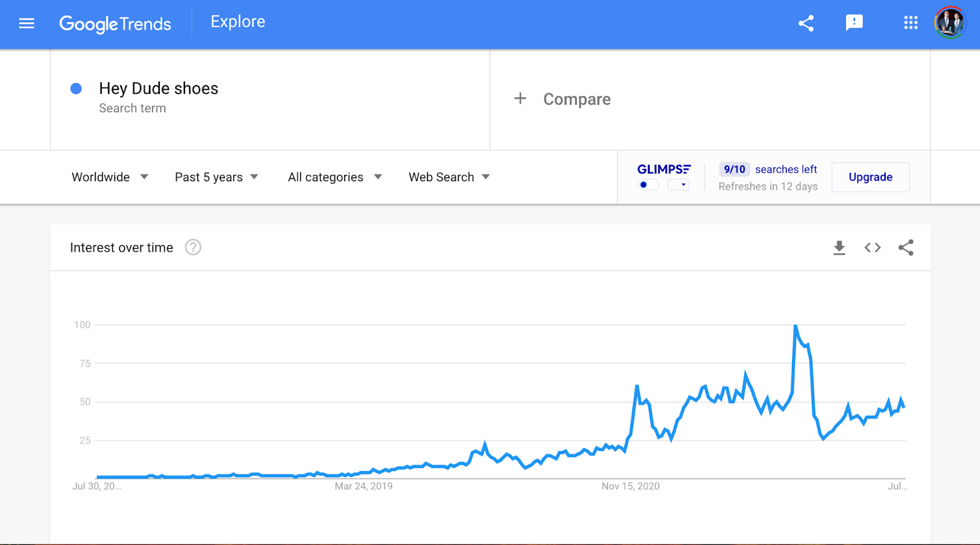
Task: Expand the All categories dropdown
Action: click(335, 177)
